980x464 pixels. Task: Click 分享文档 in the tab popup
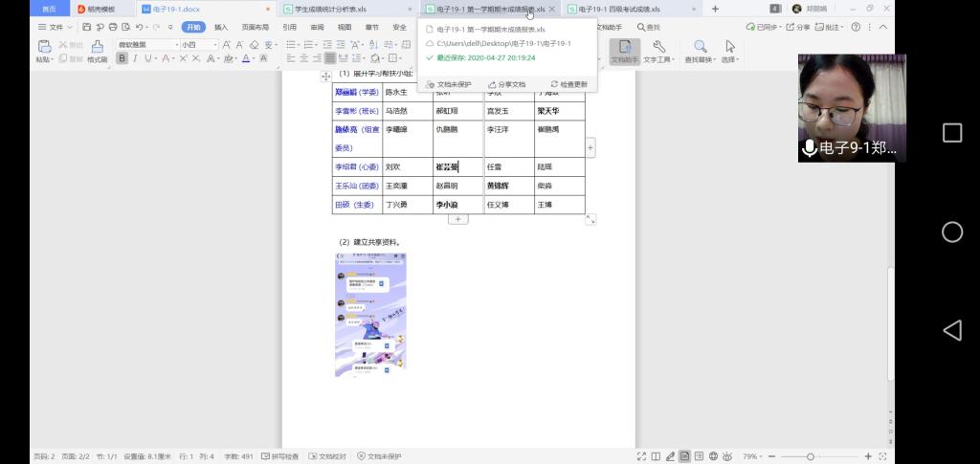point(507,84)
